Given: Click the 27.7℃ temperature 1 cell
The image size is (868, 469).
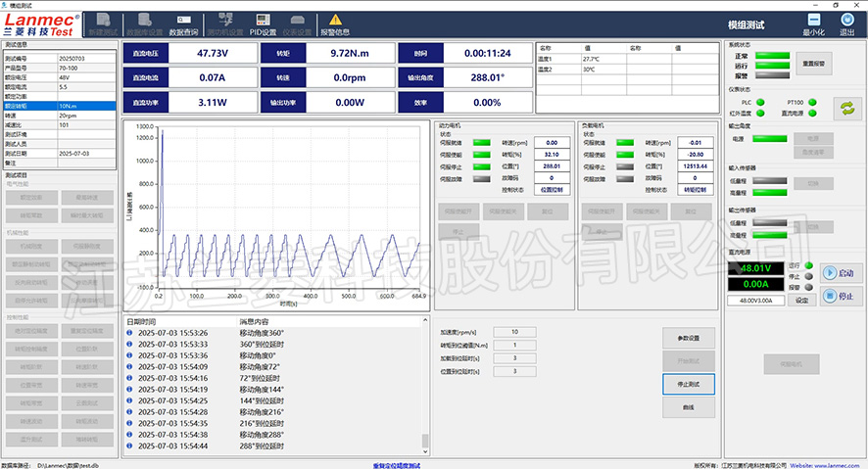Looking at the screenshot, I should (x=603, y=59).
